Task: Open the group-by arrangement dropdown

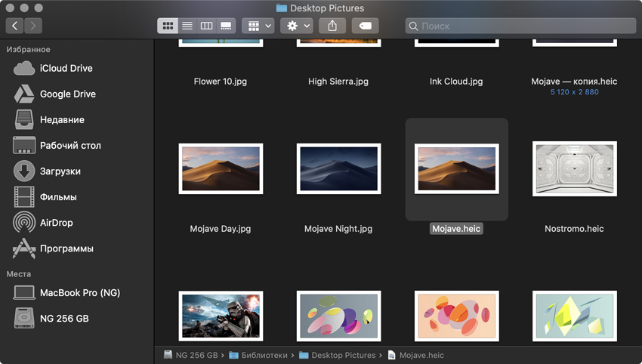Action: click(258, 26)
